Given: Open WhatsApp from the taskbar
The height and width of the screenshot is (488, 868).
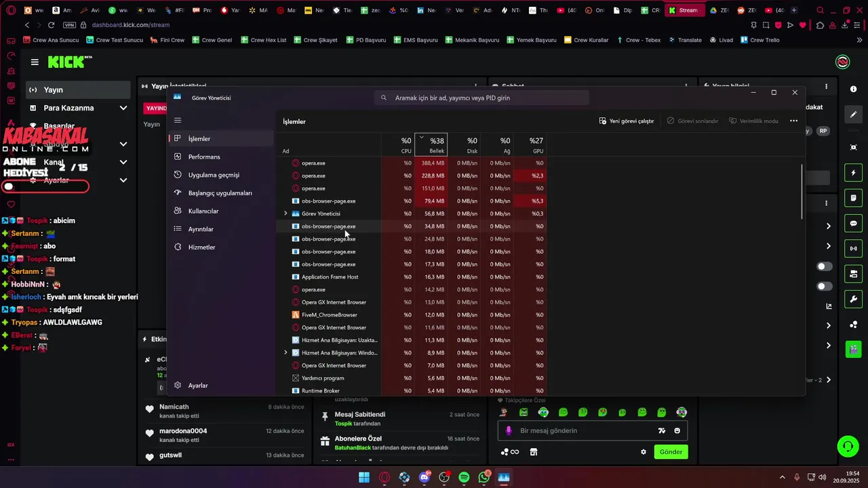Looking at the screenshot, I should point(484,477).
